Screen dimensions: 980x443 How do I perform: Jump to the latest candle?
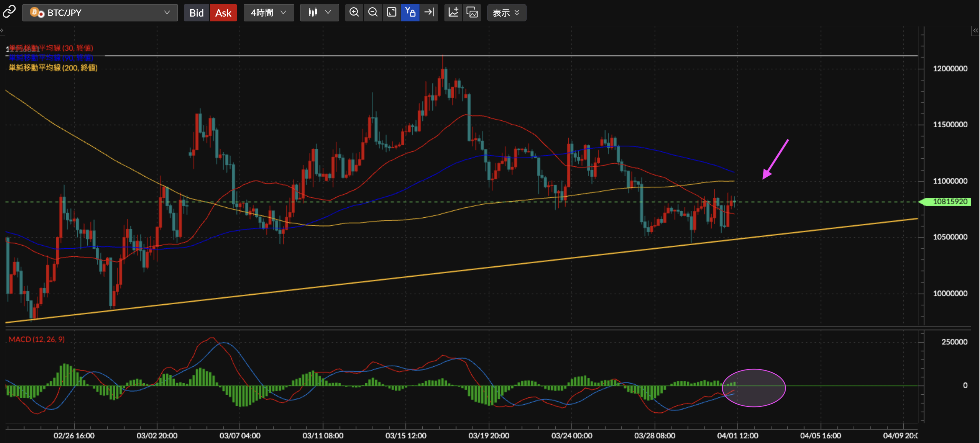pyautogui.click(x=429, y=12)
